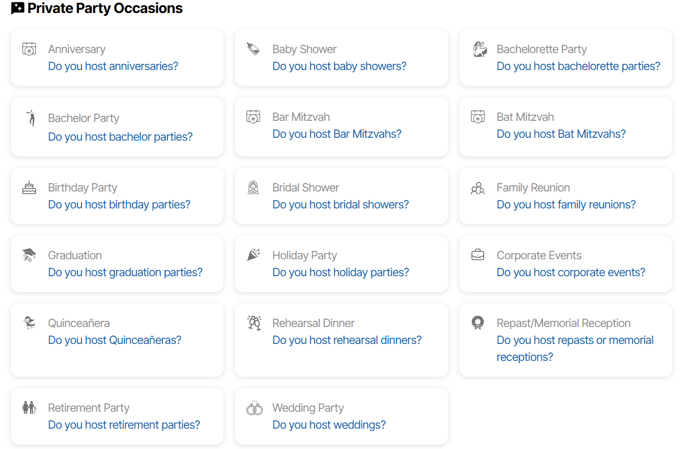Select 'Do you host bridal showers?' question
Viewport: 688px width, 449px height.
tap(340, 205)
